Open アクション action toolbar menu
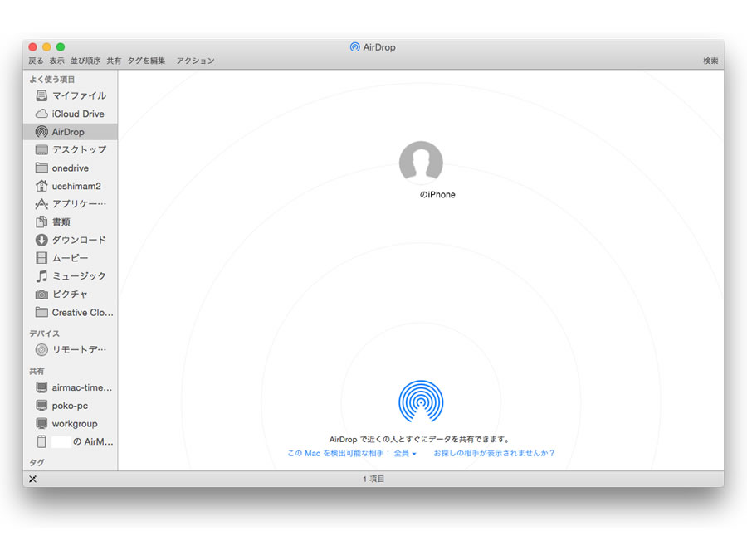 195,61
